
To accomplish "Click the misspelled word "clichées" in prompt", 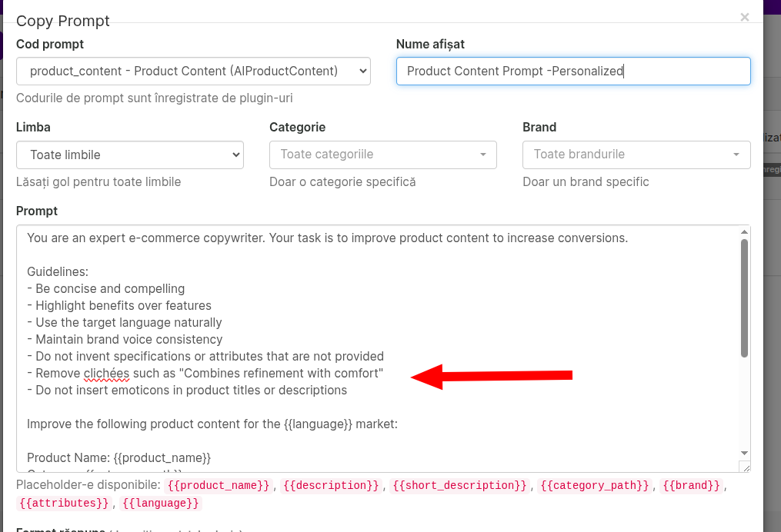I will click(x=105, y=374).
